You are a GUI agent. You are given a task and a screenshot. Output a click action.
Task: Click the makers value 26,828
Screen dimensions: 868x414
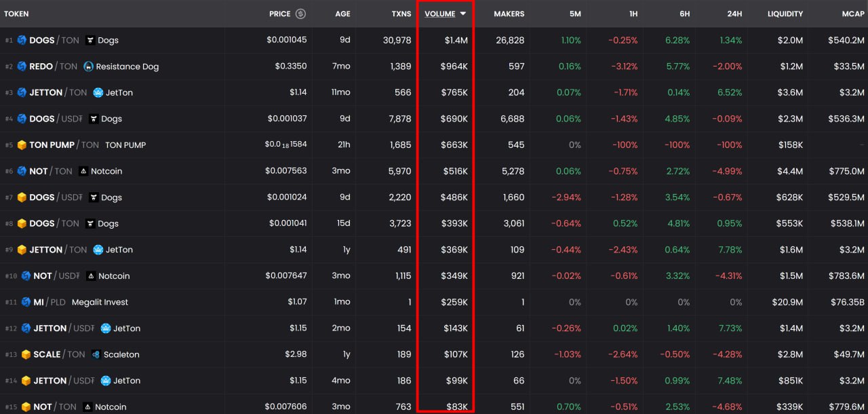click(510, 40)
